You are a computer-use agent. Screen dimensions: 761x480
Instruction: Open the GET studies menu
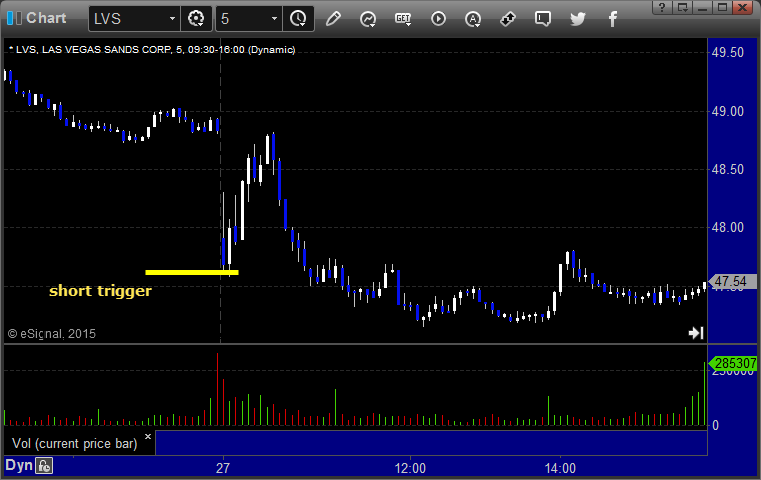[403, 19]
